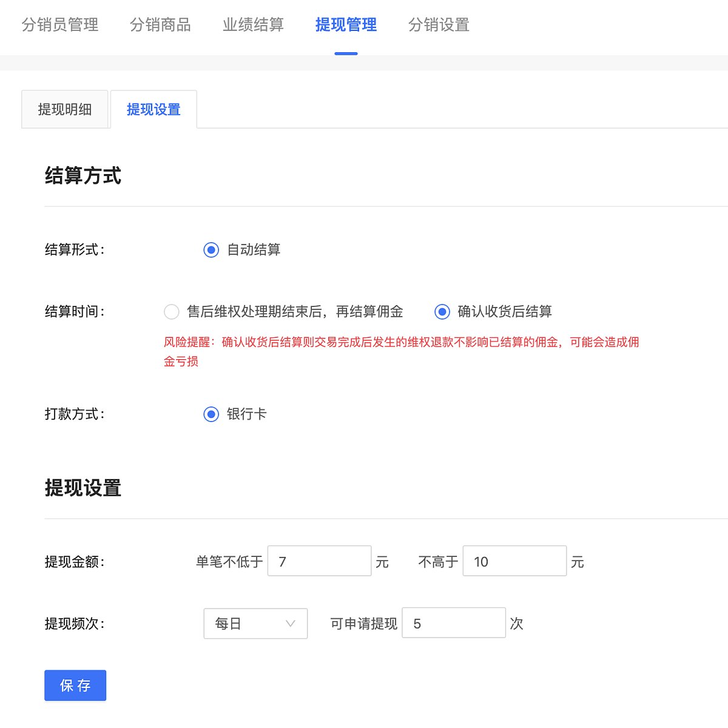Select the 提现设置 sub-tab
Image resolution: width=728 pixels, height=728 pixels.
point(153,109)
